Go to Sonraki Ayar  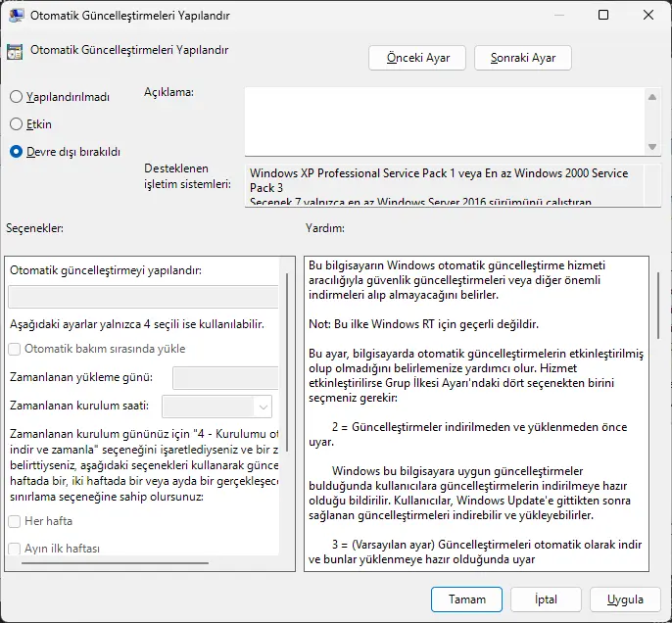pyautogui.click(x=523, y=58)
